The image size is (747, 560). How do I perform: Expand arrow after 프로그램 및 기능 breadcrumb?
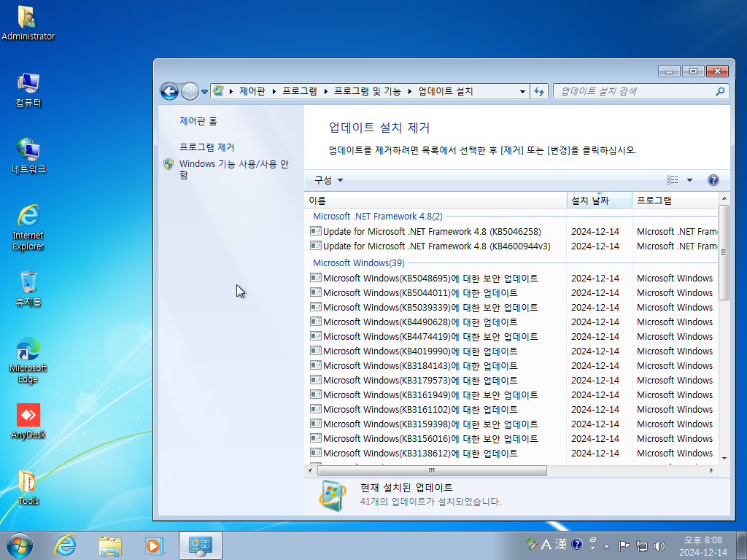point(410,91)
